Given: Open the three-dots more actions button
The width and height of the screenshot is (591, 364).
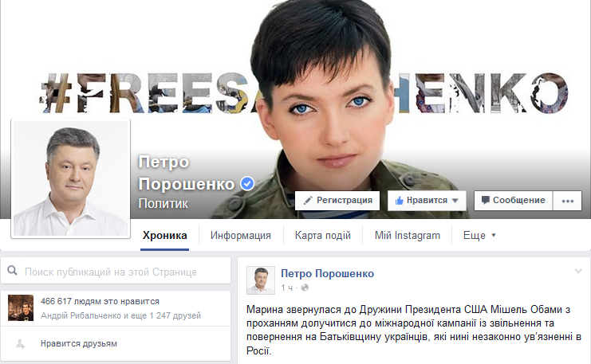Looking at the screenshot, I should pyautogui.click(x=567, y=201).
